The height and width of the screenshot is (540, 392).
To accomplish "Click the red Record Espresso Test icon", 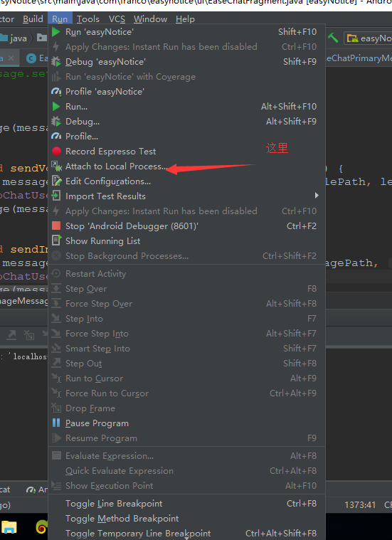I will coord(56,152).
